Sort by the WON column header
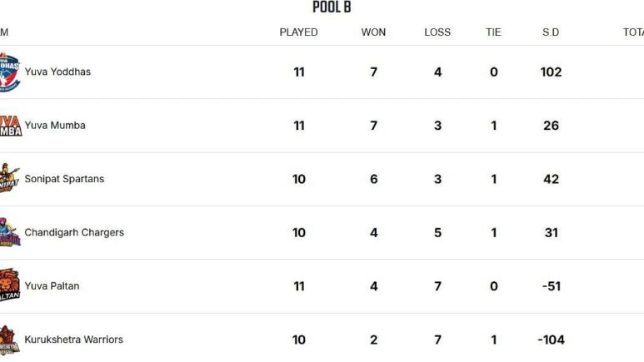 373,32
